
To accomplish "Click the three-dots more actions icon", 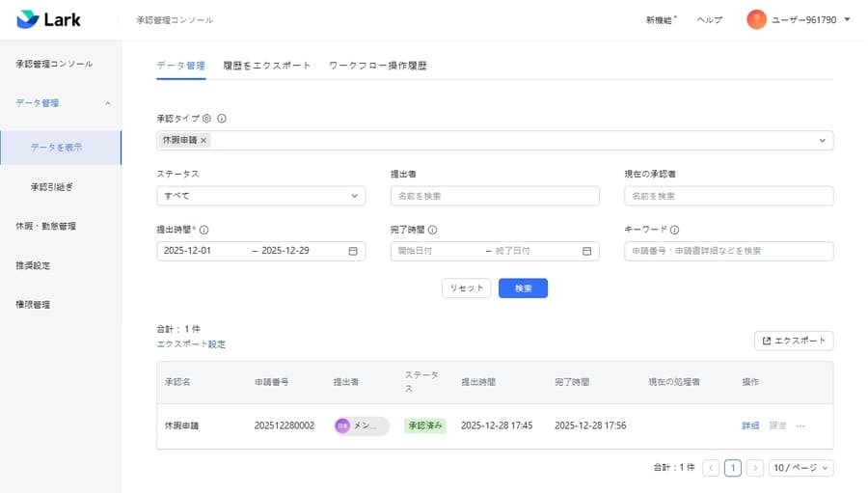I will [x=800, y=425].
